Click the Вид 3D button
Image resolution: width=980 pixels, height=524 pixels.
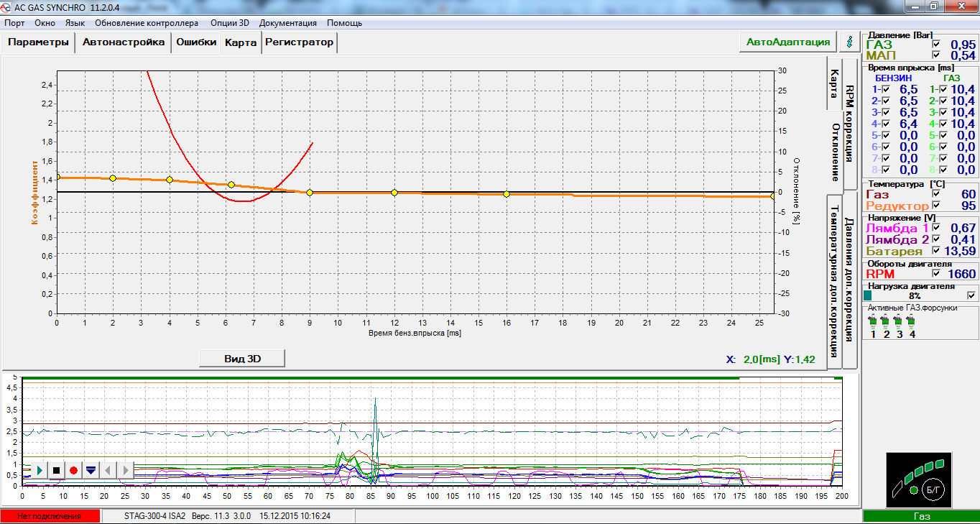[x=242, y=359]
